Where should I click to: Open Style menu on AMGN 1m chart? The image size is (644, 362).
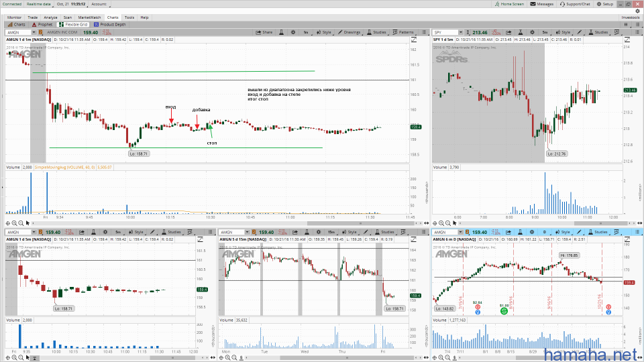coord(323,32)
